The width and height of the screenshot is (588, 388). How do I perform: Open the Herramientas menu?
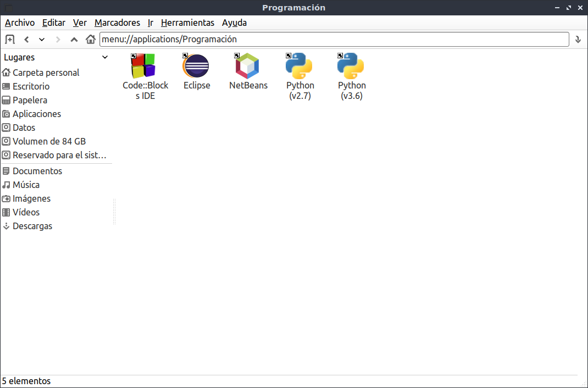[187, 23]
